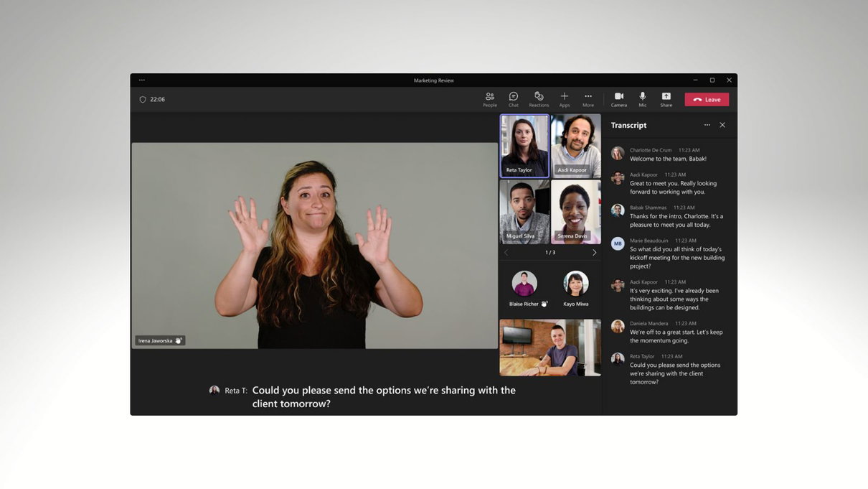
Task: Mute the Mic
Action: 643,99
